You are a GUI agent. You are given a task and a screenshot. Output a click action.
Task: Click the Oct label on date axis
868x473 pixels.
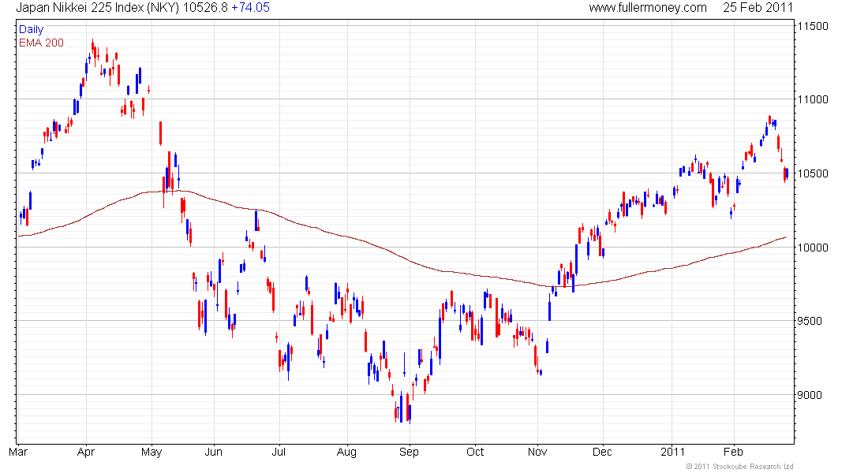pyautogui.click(x=475, y=452)
